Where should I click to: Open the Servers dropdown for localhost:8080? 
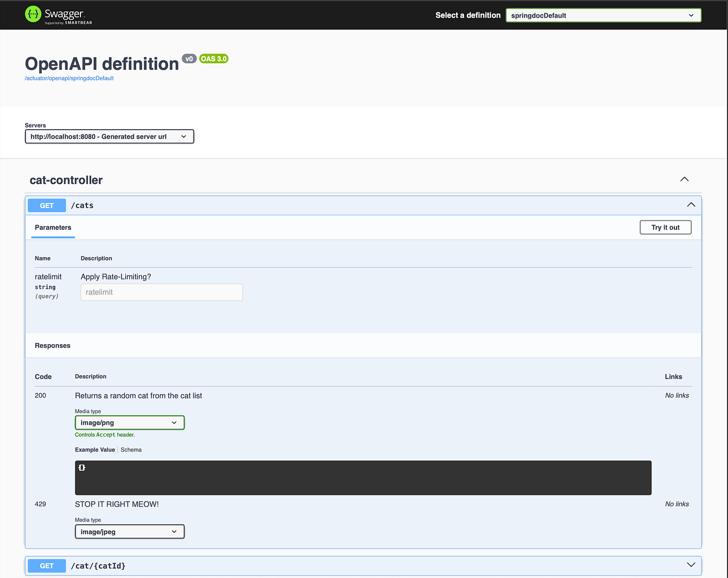(x=109, y=136)
